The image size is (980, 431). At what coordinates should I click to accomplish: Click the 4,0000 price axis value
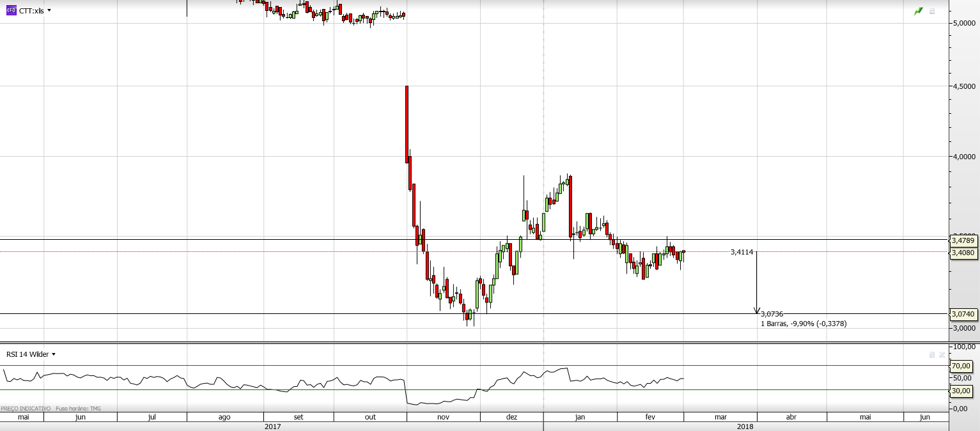click(x=964, y=156)
